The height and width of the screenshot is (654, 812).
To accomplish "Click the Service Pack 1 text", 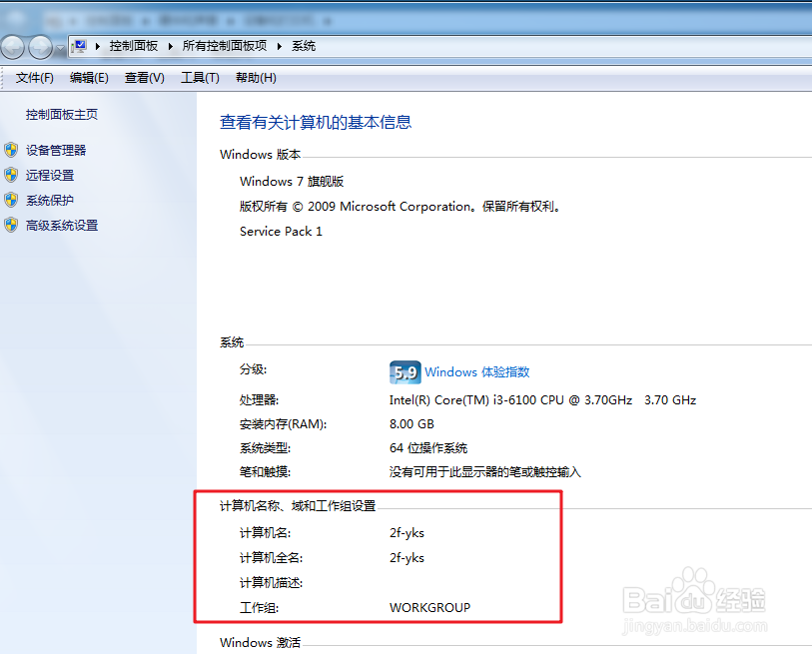I will tap(281, 232).
